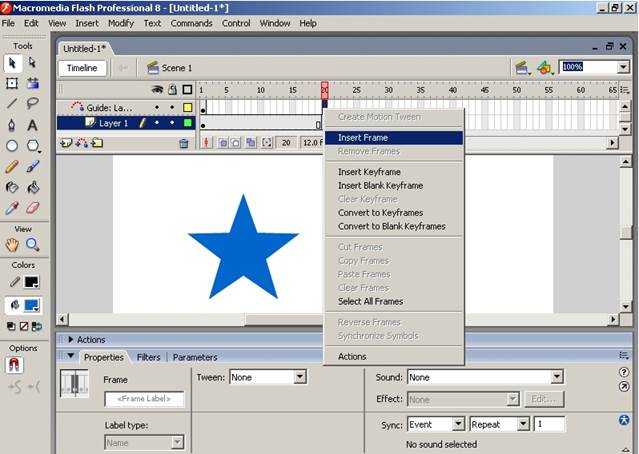Select the PolyStar tool
This screenshot has height=454, width=639.
pyautogui.click(x=33, y=145)
